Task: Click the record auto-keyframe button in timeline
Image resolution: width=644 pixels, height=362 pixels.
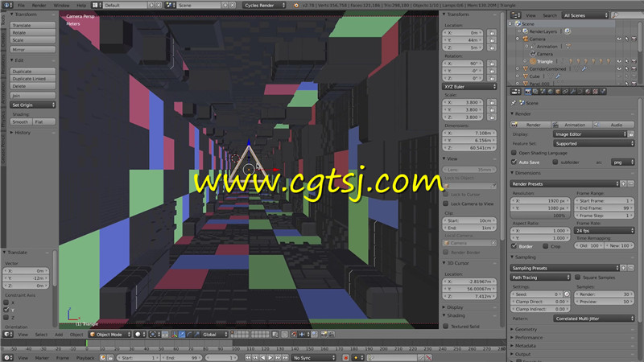Action: (346, 358)
